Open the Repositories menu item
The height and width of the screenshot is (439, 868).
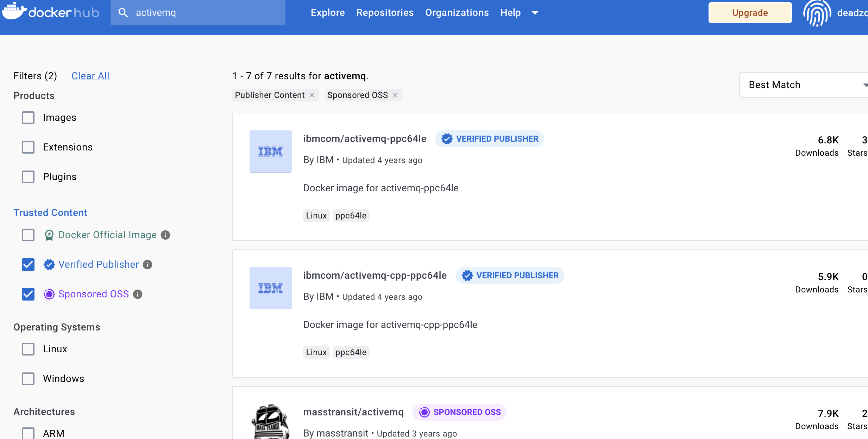pyautogui.click(x=385, y=13)
